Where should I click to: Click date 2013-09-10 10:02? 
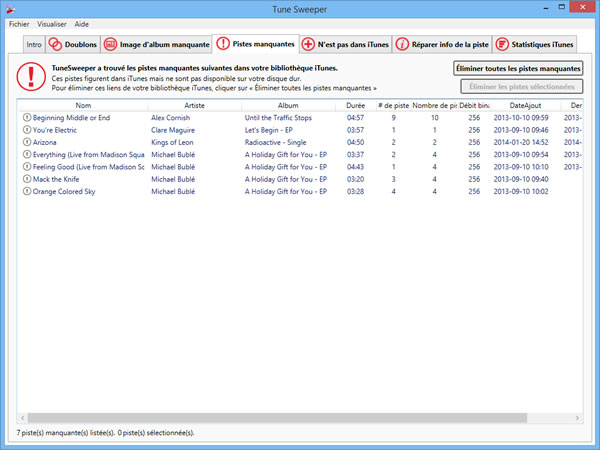521,191
